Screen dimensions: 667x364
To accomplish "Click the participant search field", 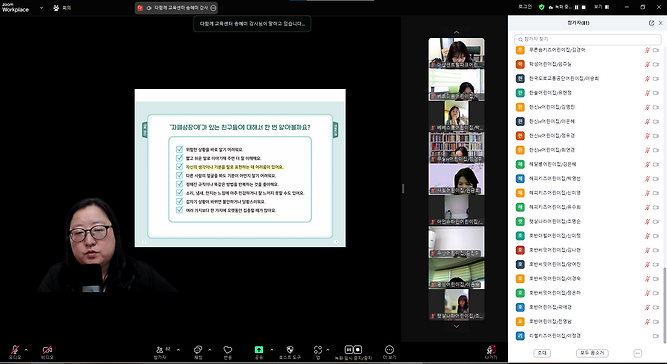I will (587, 39).
